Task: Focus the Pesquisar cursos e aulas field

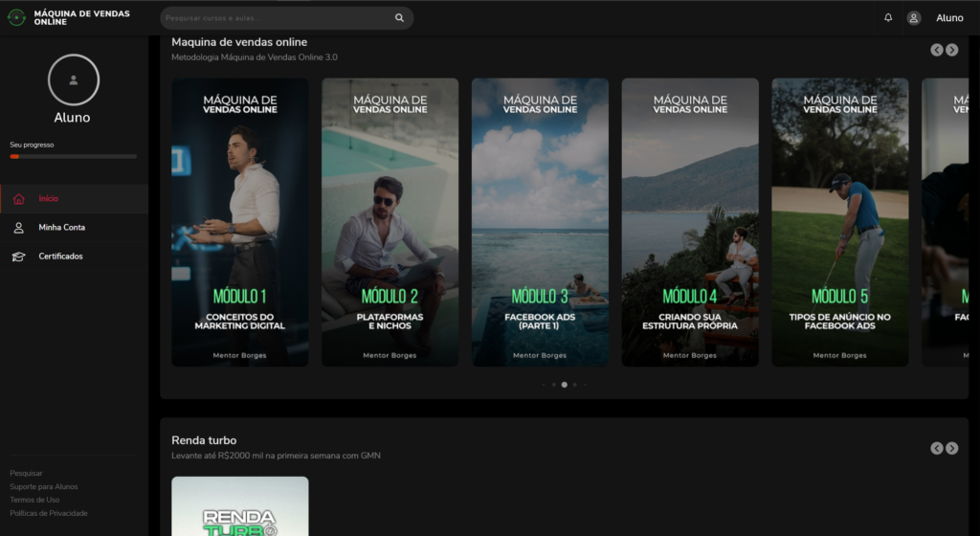Action: (278, 18)
